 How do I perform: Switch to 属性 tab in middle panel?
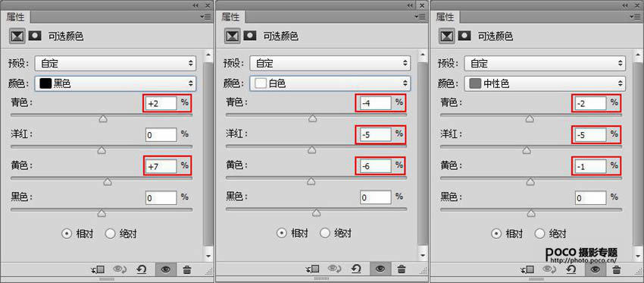230,17
